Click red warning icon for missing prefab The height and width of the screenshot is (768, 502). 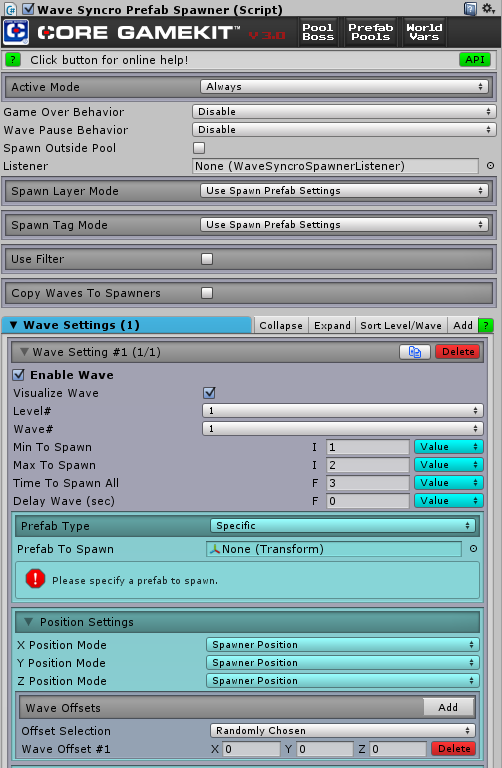(35, 578)
